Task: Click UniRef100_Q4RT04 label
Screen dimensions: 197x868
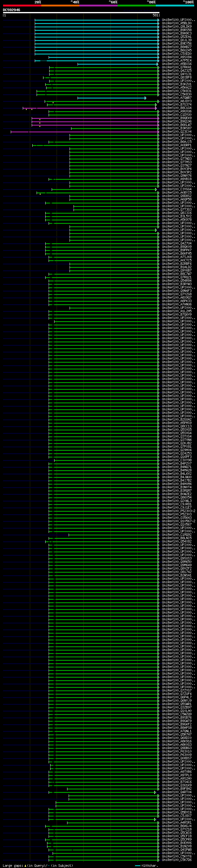Action: [x=177, y=792]
